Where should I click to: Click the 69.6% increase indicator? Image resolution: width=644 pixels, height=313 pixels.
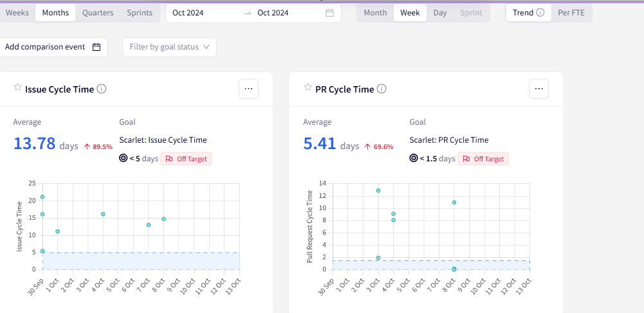tap(379, 147)
